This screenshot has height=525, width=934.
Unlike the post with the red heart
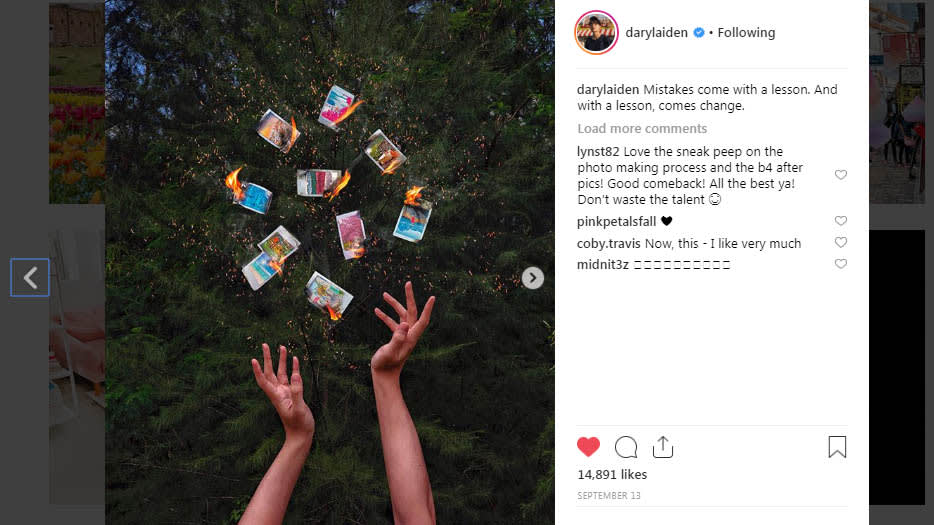pos(588,447)
